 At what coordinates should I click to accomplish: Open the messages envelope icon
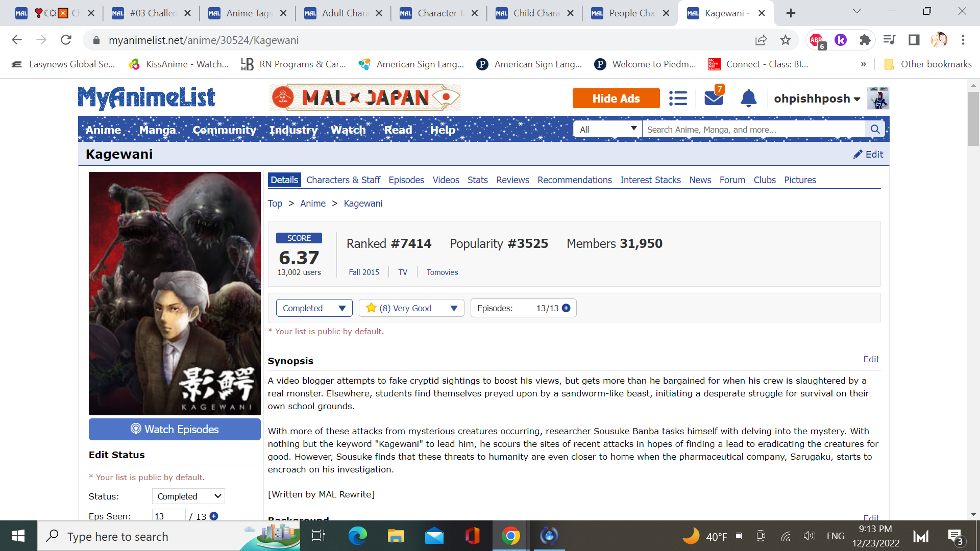(x=714, y=98)
